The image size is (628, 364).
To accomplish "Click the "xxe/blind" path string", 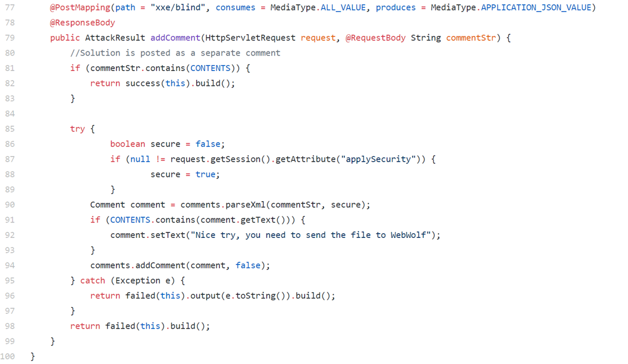I will pyautogui.click(x=178, y=8).
